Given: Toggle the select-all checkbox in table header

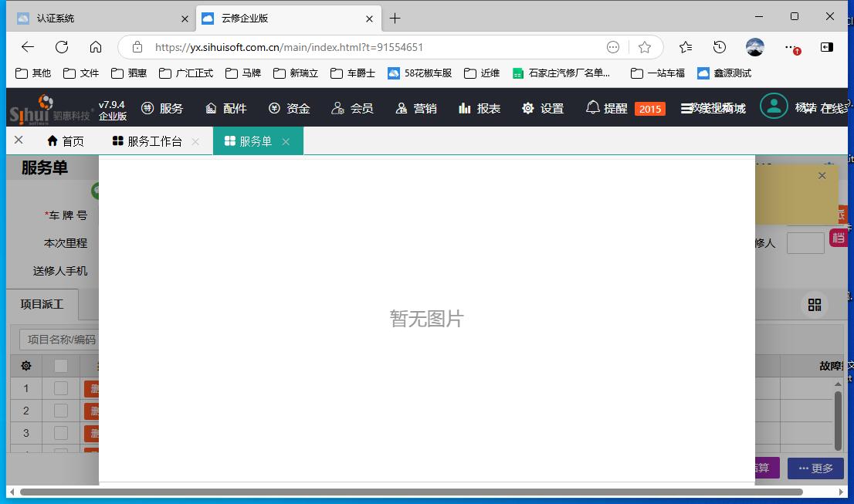Looking at the screenshot, I should [61, 366].
